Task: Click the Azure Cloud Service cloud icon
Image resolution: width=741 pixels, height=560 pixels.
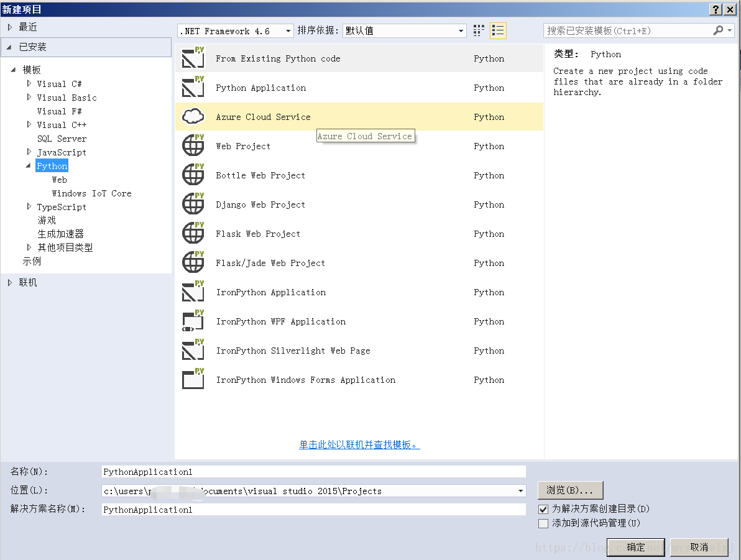Action: pos(193,116)
